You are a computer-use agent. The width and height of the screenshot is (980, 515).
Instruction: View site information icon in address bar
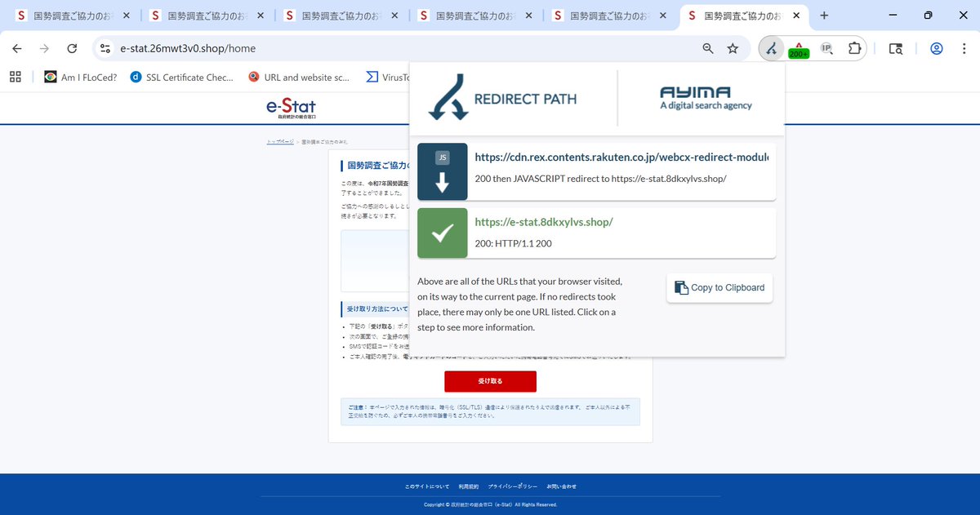105,48
